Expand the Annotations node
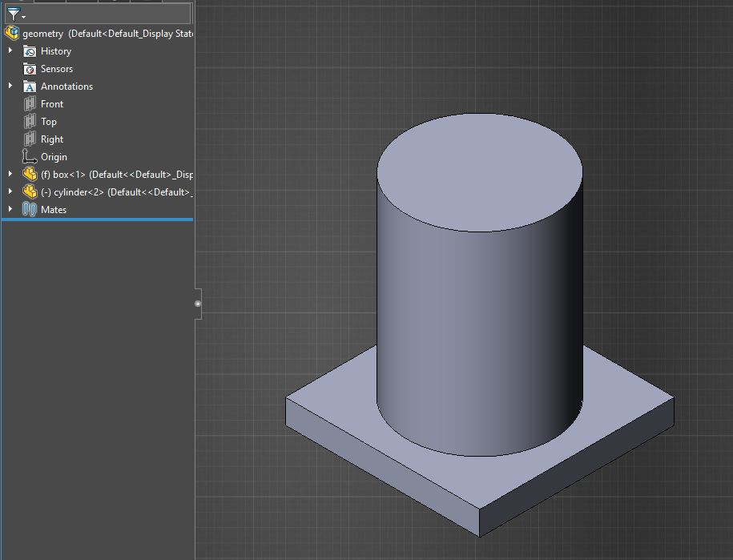The image size is (733, 560). coord(9,86)
